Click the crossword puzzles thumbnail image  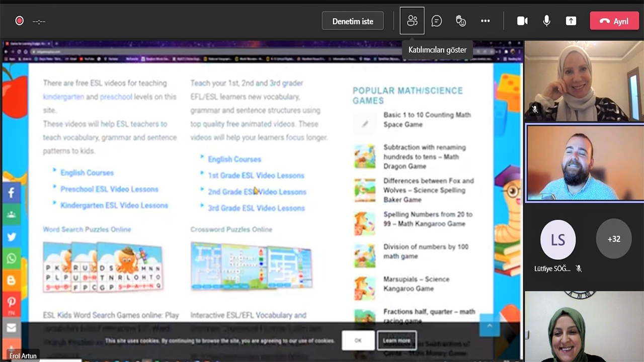(251, 266)
